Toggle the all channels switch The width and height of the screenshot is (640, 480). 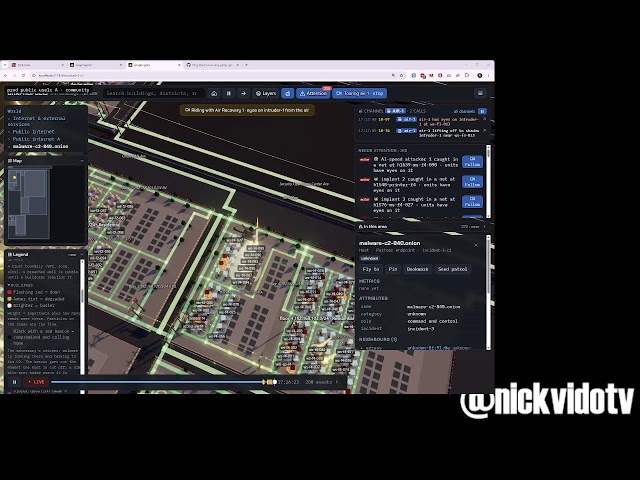[482, 111]
